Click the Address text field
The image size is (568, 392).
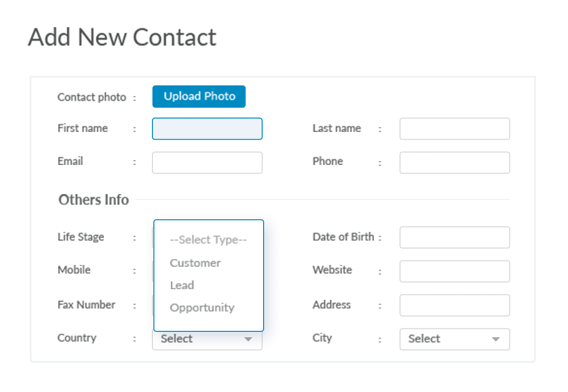(454, 305)
